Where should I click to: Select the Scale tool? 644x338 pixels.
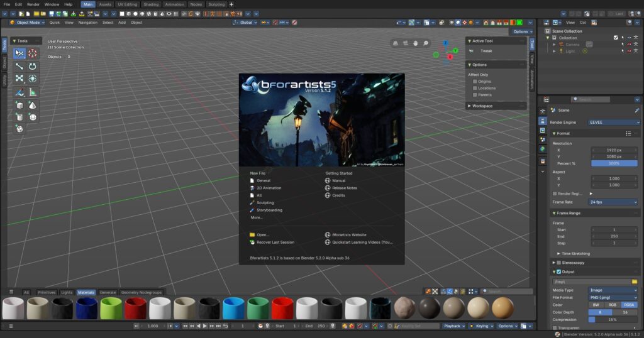[x=19, y=79]
